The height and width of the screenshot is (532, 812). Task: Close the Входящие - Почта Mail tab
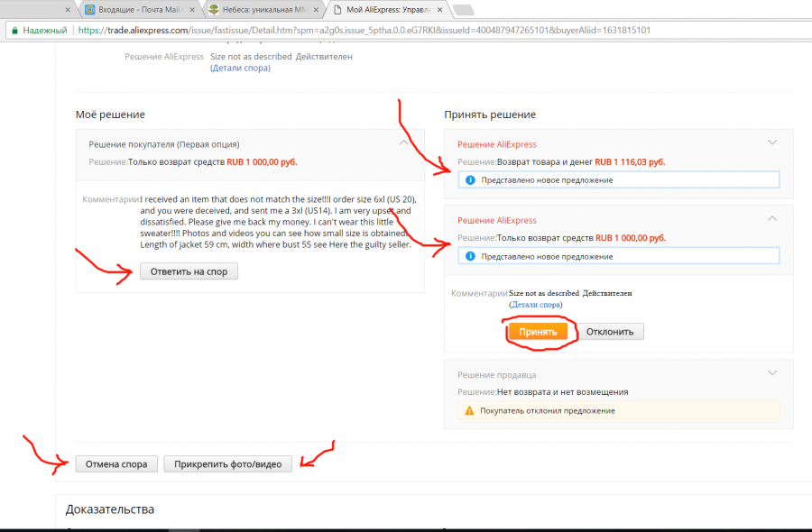(192, 9)
